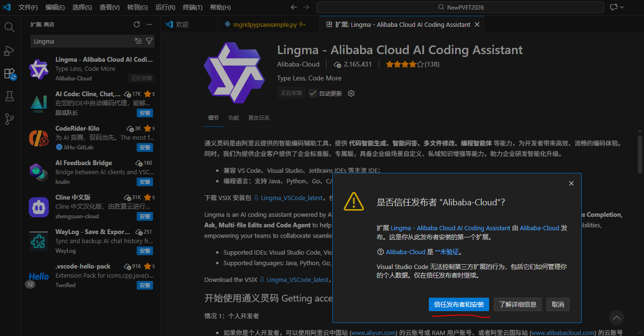Image resolution: width=644 pixels, height=336 pixels.
Task: Refresh the extensions marketplace list
Action: coord(137,24)
